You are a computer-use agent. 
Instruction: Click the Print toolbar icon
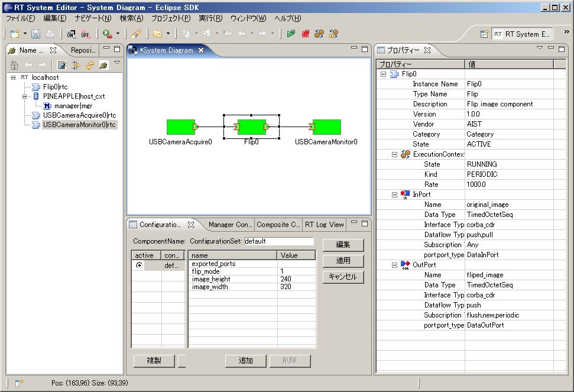tap(50, 34)
